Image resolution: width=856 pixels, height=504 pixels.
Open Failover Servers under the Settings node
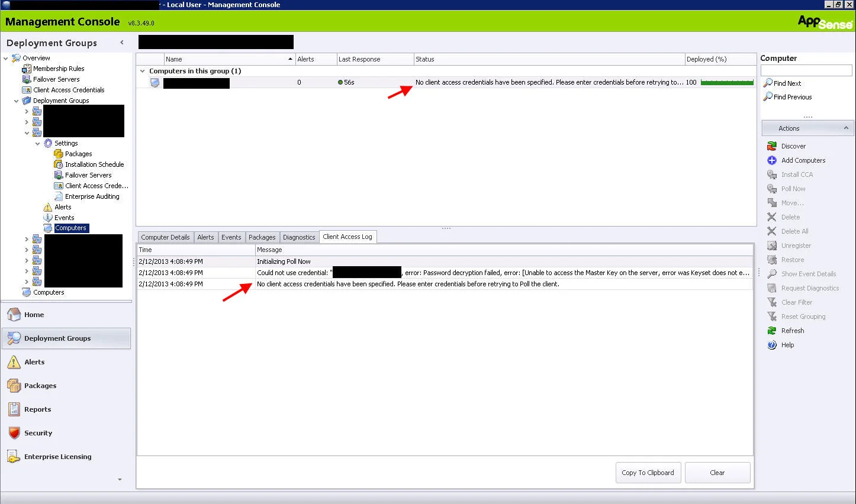click(x=88, y=175)
